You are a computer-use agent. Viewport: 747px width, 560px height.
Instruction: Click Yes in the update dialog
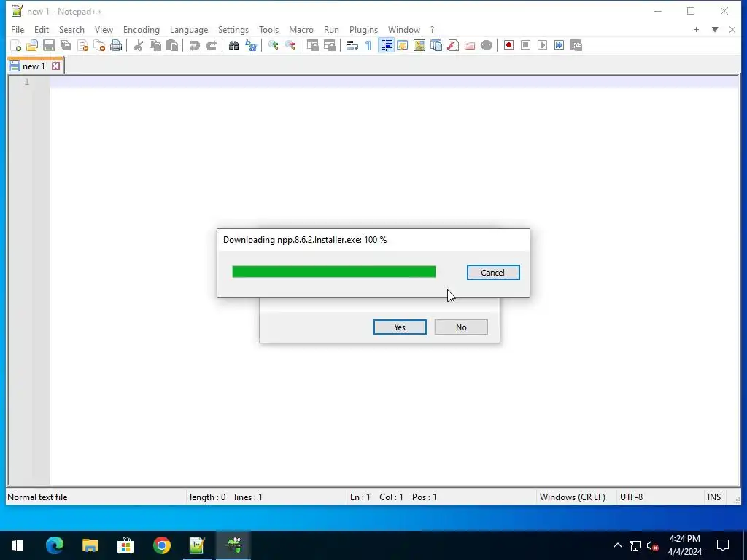[400, 327]
